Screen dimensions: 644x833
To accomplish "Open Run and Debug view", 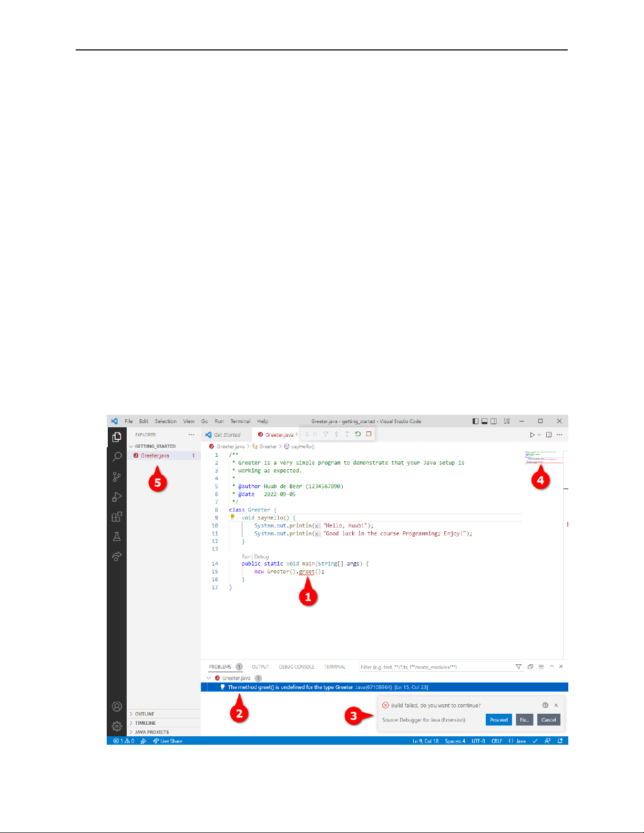I will point(117,497).
